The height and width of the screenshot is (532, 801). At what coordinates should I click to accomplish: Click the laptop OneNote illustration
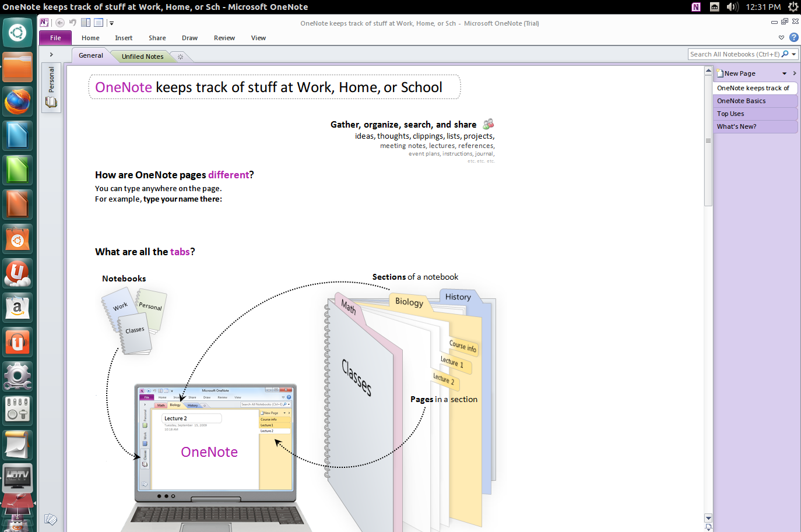(216, 457)
